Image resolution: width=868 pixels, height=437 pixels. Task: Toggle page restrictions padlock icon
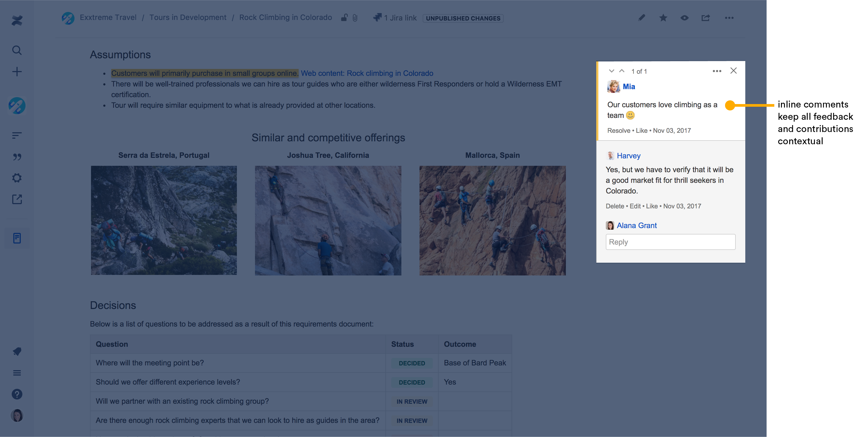344,18
